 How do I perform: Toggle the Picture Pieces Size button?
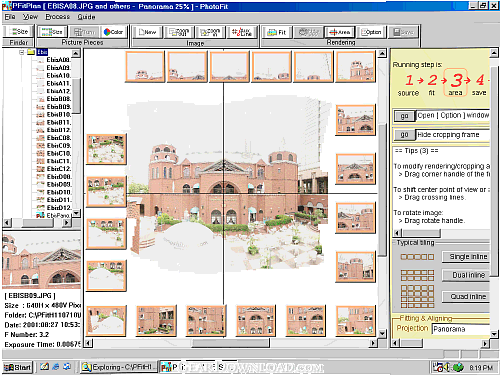pyautogui.click(x=52, y=32)
